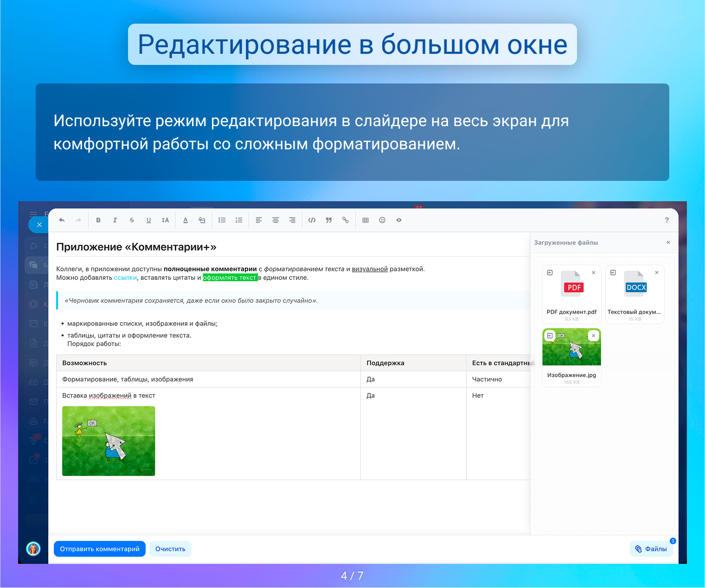Insert a hyperlink
705x588 pixels.
tap(346, 220)
